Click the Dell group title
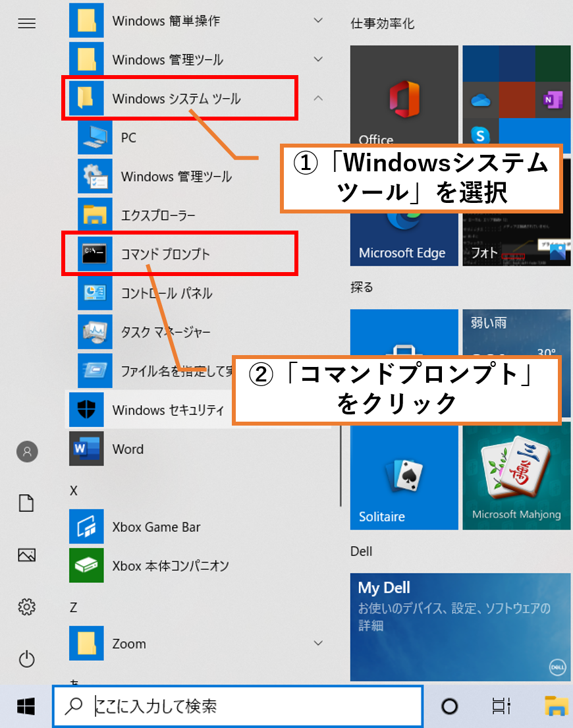573x728 pixels. [x=361, y=551]
